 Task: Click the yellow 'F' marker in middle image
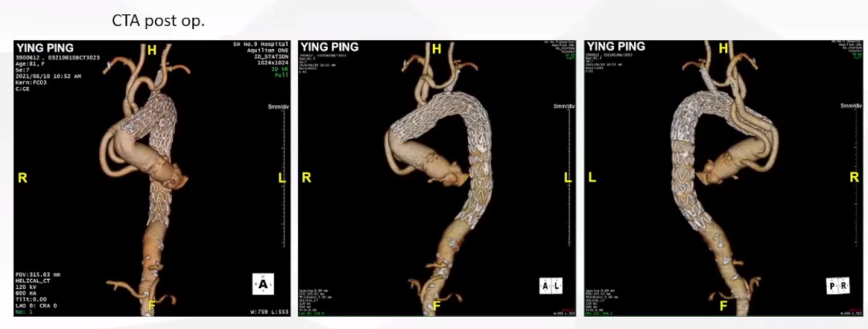(436, 306)
